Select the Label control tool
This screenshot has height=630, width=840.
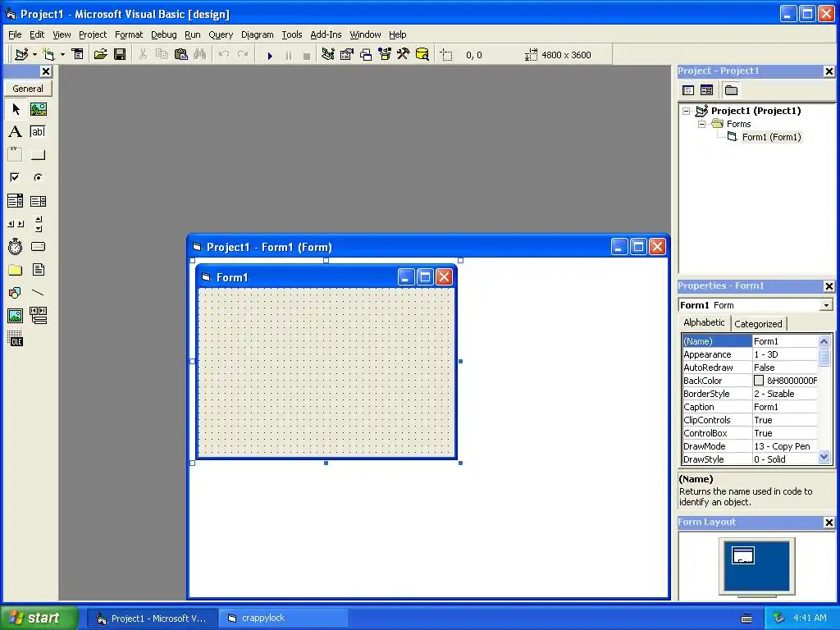click(x=16, y=132)
